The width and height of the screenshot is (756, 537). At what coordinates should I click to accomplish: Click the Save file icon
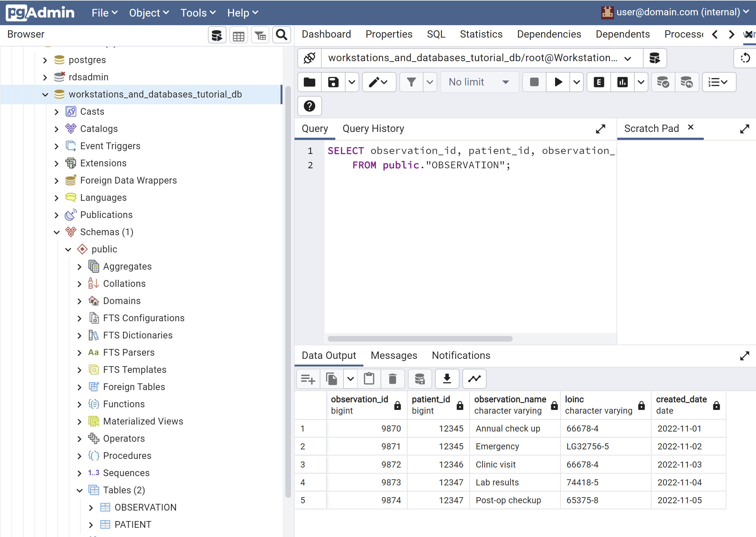pyautogui.click(x=333, y=82)
